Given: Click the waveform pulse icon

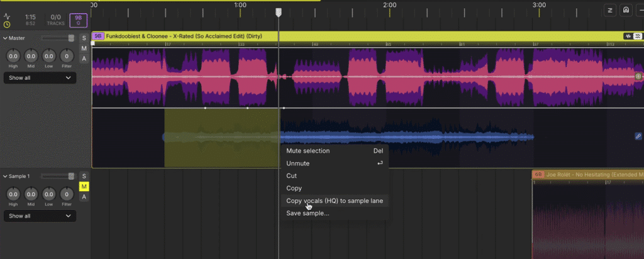Looking at the screenshot, I should click(x=7, y=16).
